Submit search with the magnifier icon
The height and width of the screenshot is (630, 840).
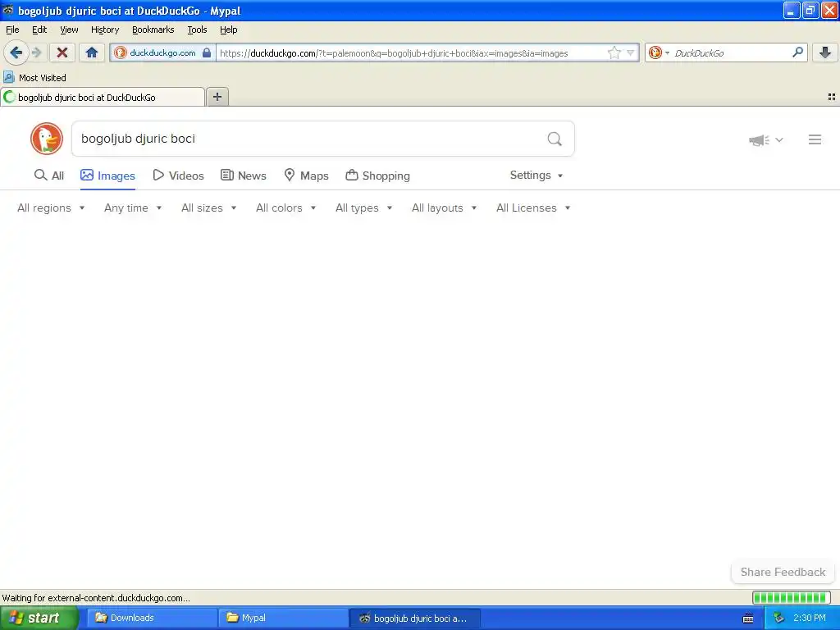(x=555, y=139)
